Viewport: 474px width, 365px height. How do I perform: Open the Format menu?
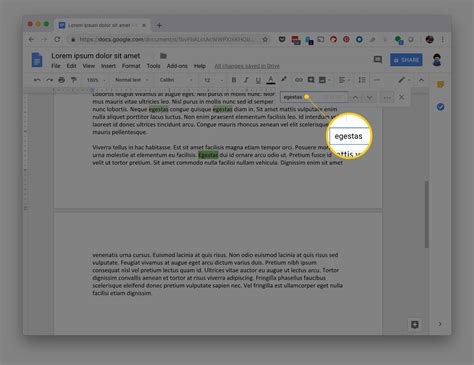[x=131, y=66]
